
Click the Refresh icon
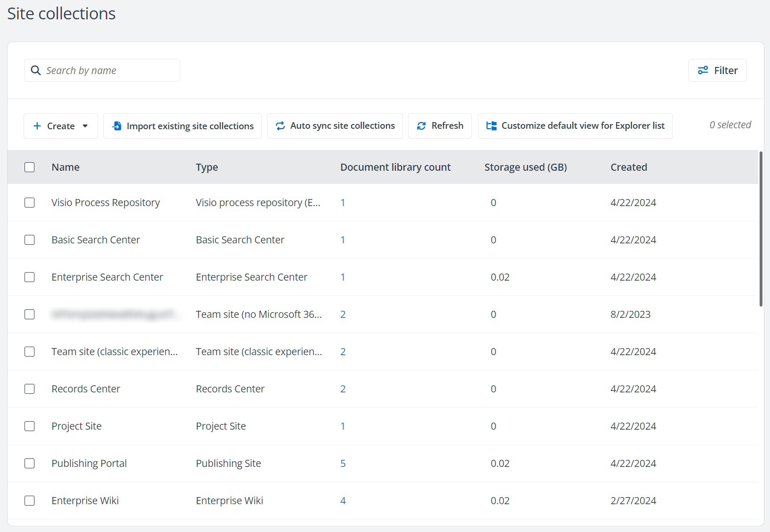click(x=421, y=125)
